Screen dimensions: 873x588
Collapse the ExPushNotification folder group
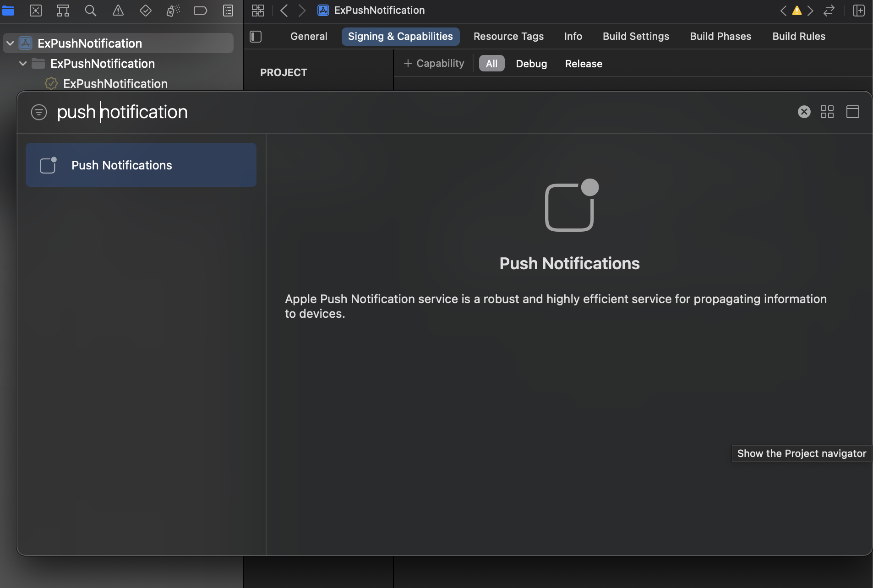(x=23, y=63)
